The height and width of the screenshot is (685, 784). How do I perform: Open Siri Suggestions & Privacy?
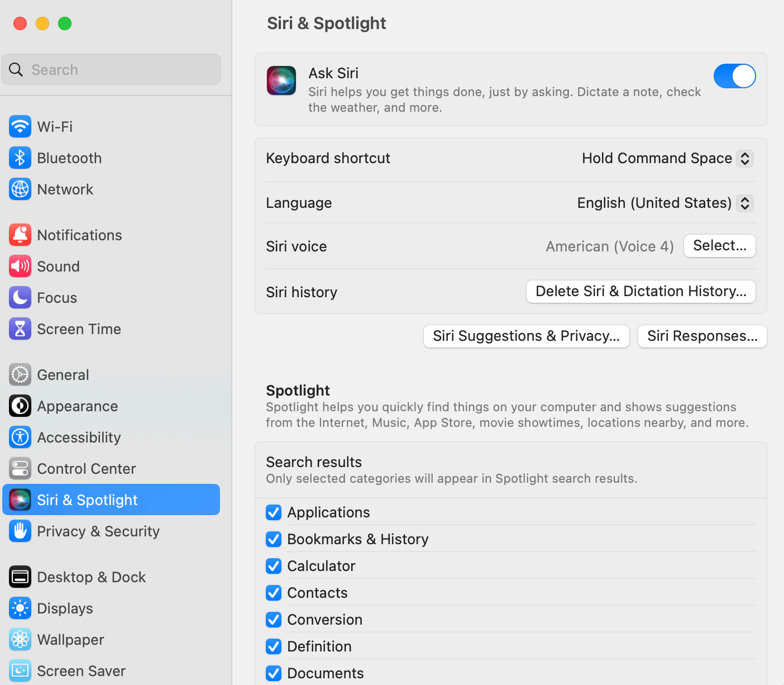526,336
